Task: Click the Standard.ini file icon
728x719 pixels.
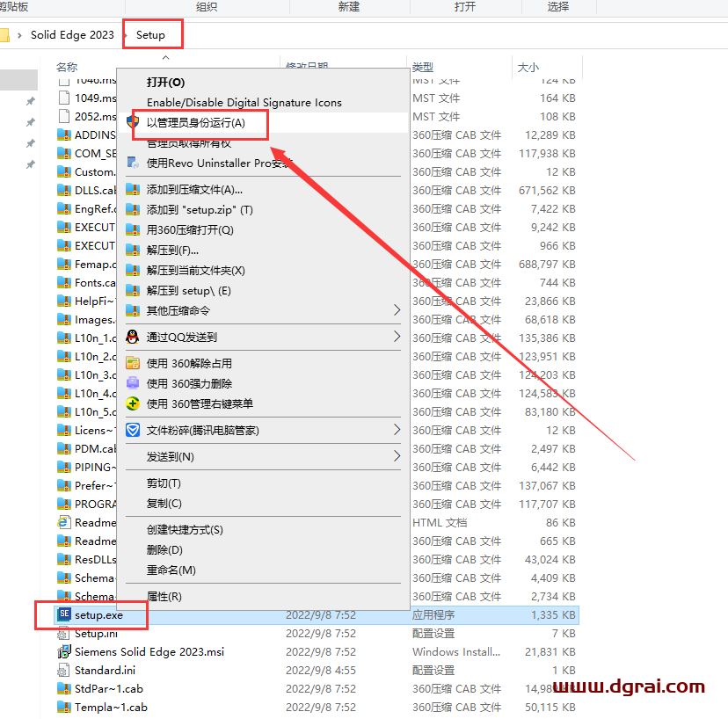Action: tap(64, 671)
